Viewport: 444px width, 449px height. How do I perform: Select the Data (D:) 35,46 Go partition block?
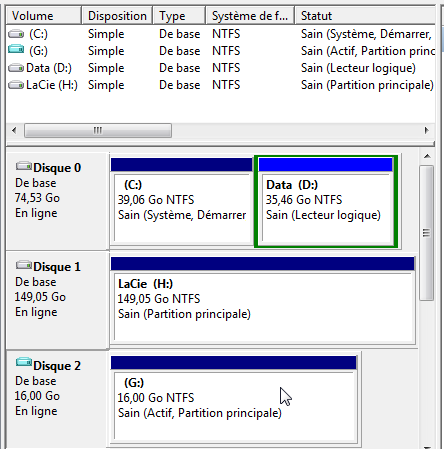tap(326, 202)
